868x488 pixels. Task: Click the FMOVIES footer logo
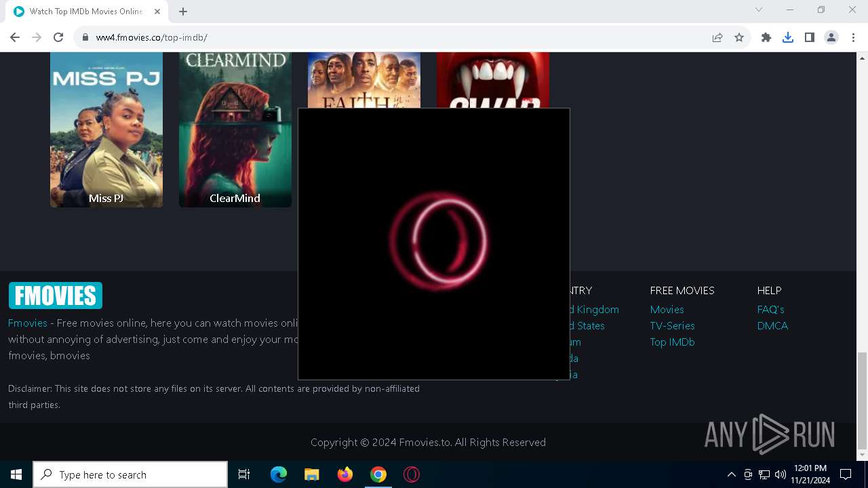pos(56,296)
